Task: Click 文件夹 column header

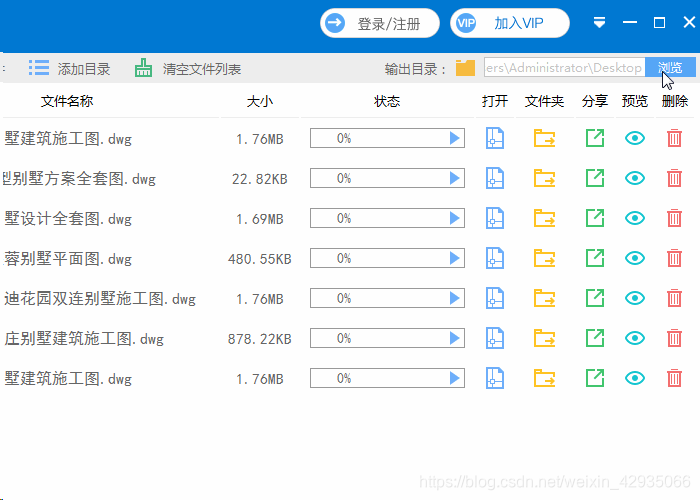Action: (545, 101)
